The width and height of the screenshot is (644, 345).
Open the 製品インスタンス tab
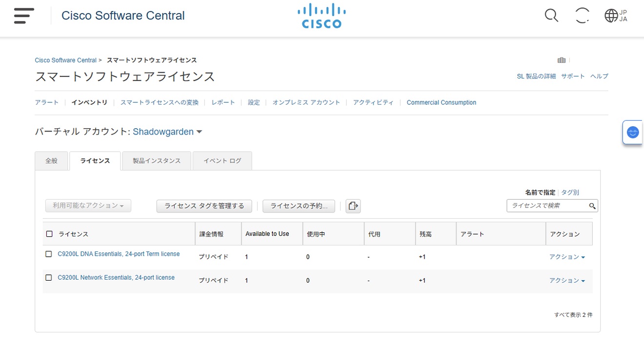(157, 161)
